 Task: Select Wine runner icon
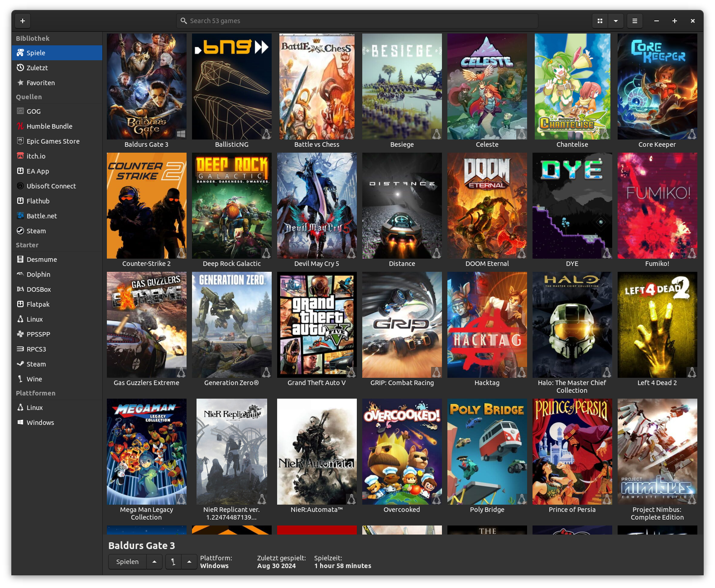[x=20, y=379]
